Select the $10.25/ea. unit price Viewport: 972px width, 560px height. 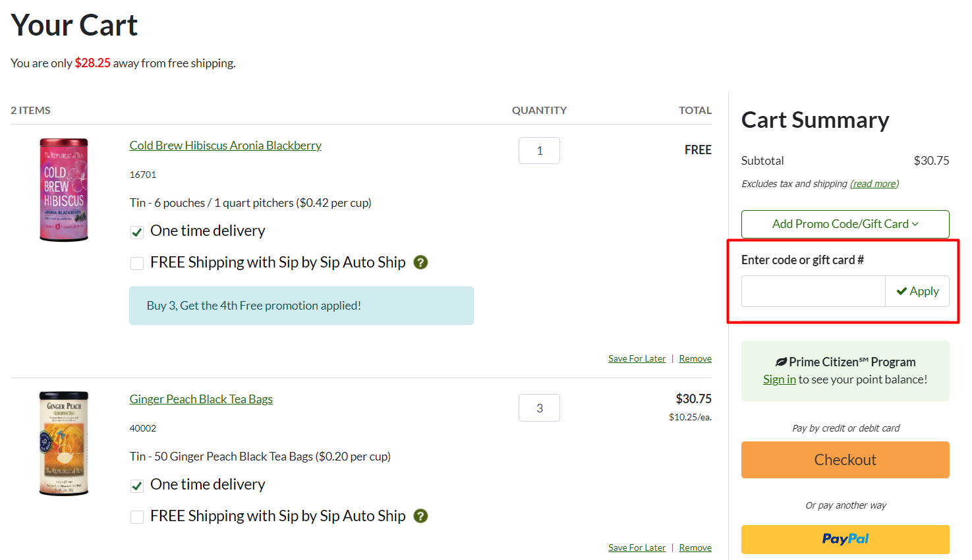click(x=690, y=417)
